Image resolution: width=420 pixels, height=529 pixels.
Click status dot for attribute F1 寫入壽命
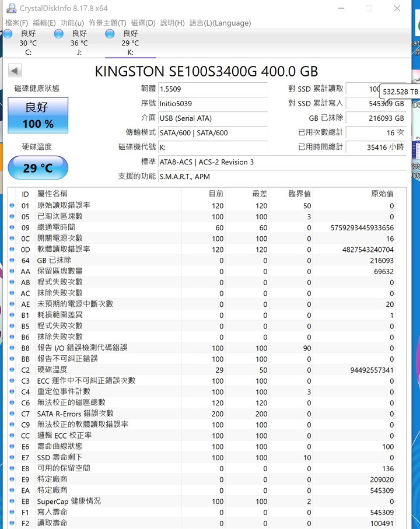point(12,512)
